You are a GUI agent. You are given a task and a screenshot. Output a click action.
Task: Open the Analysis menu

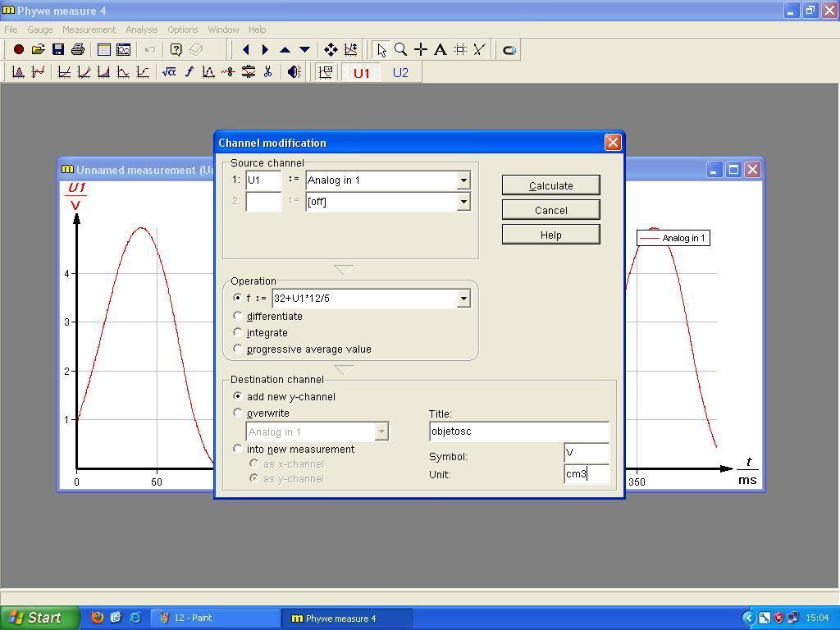pyautogui.click(x=141, y=30)
